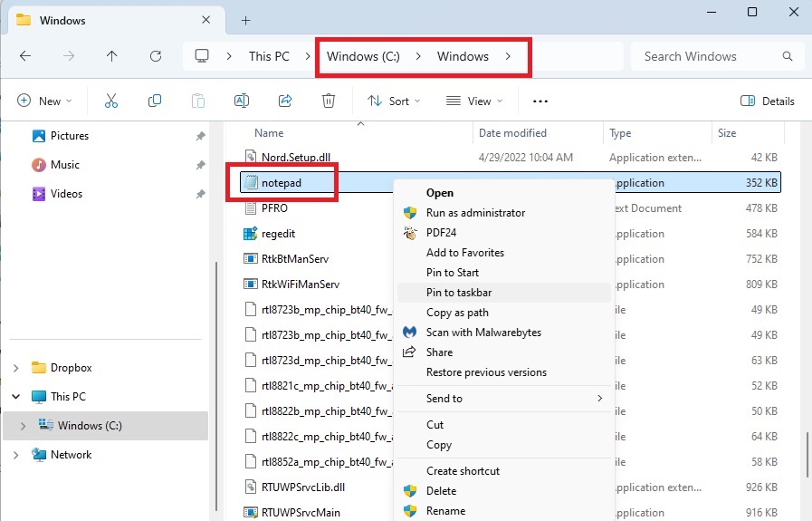
Task: Click This PC in the address bar
Action: 269,56
